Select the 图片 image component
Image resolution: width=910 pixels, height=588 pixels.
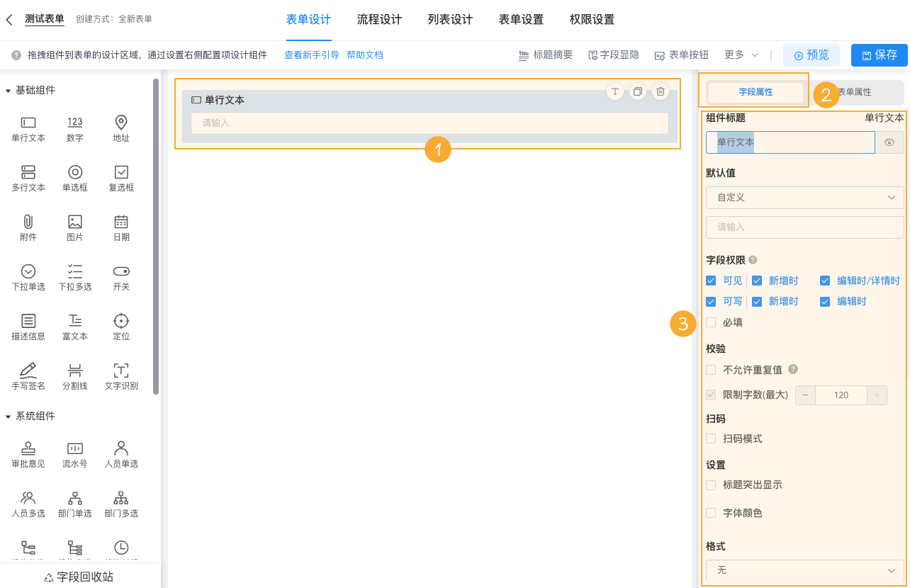coord(74,226)
